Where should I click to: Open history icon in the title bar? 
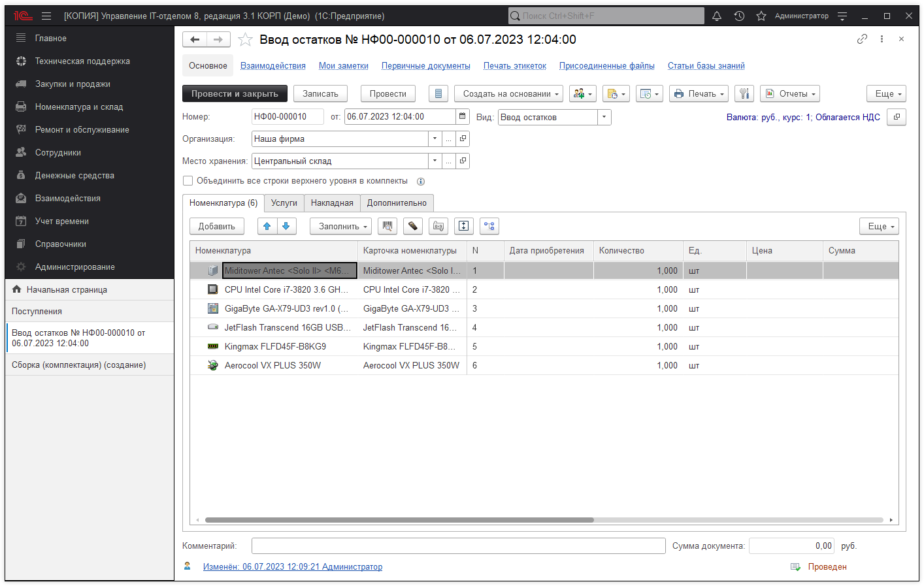[739, 16]
